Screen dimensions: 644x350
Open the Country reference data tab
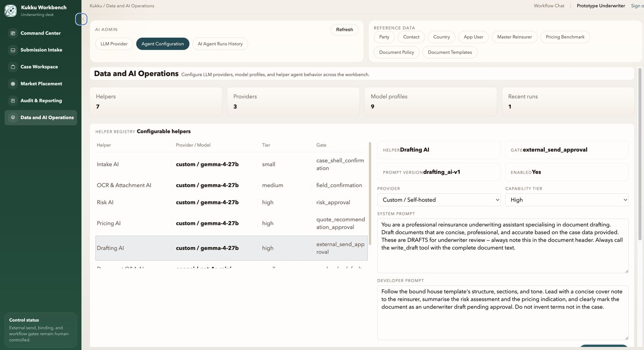point(442,37)
